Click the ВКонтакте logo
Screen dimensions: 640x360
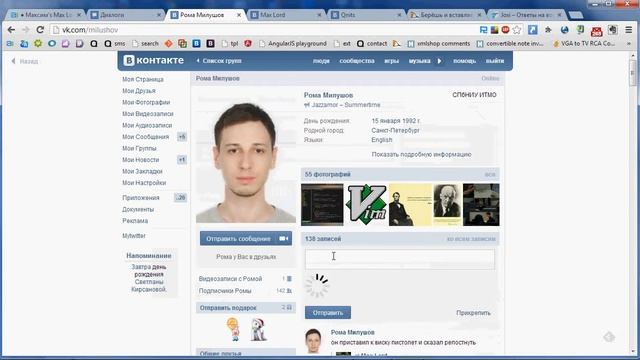coord(154,60)
